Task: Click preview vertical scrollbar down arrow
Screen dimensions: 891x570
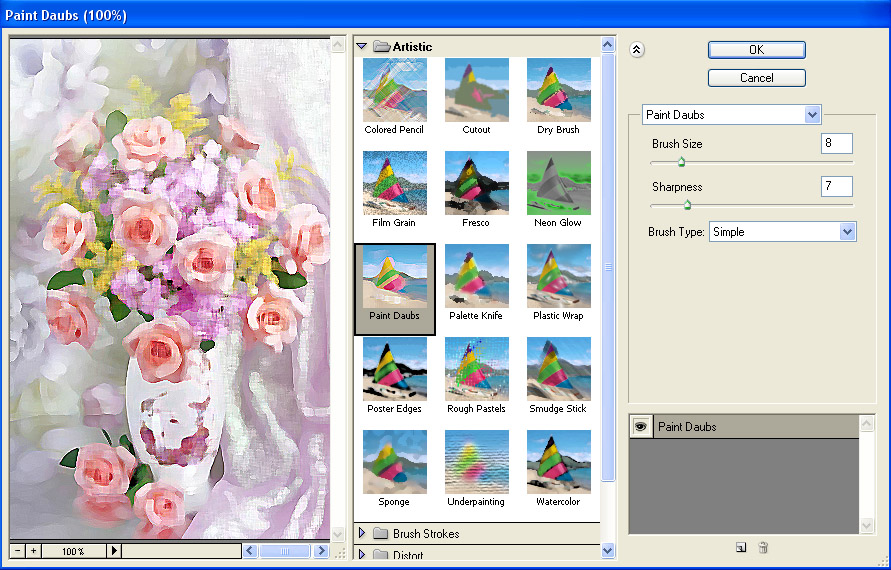Action: coord(338,534)
